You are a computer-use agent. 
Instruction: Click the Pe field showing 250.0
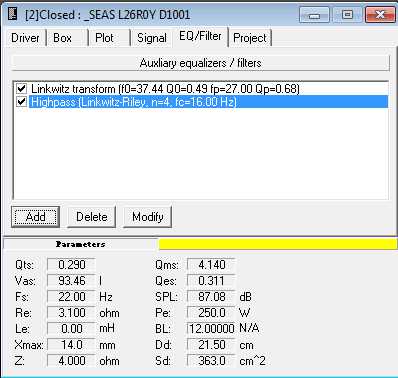pyautogui.click(x=211, y=313)
